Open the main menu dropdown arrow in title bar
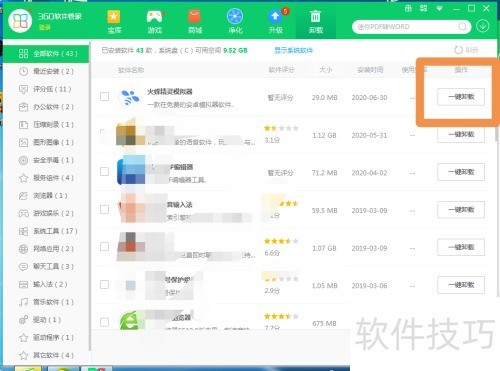This screenshot has height=371, width=500. (440, 8)
